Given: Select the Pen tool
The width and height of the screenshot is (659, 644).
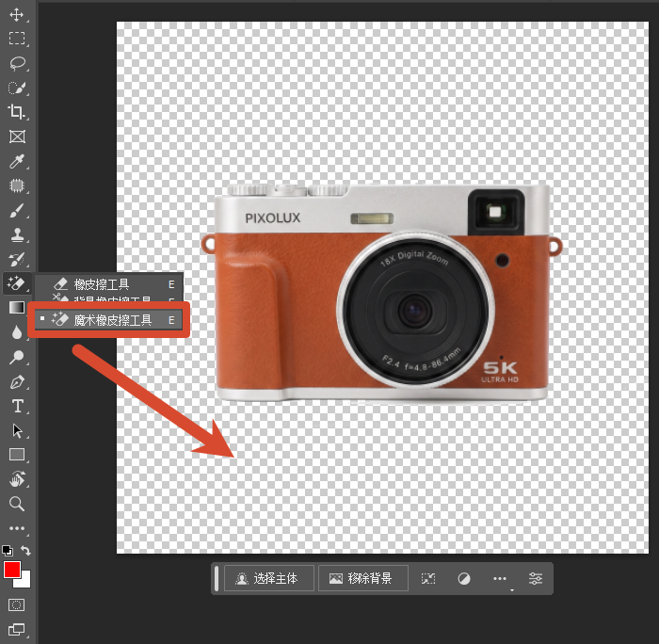Looking at the screenshot, I should [17, 382].
